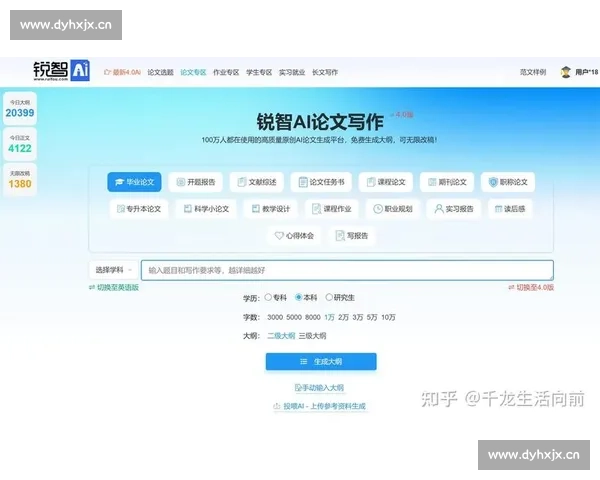
Task: Select the 2万 word count option
Action: (x=343, y=317)
